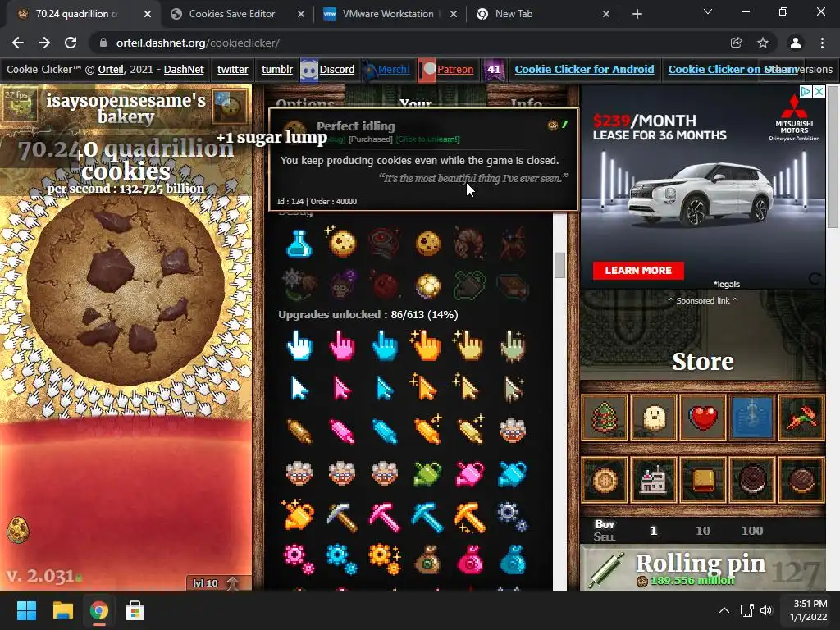Open the twitter link
Screen dimensions: 840x630
point(232,69)
